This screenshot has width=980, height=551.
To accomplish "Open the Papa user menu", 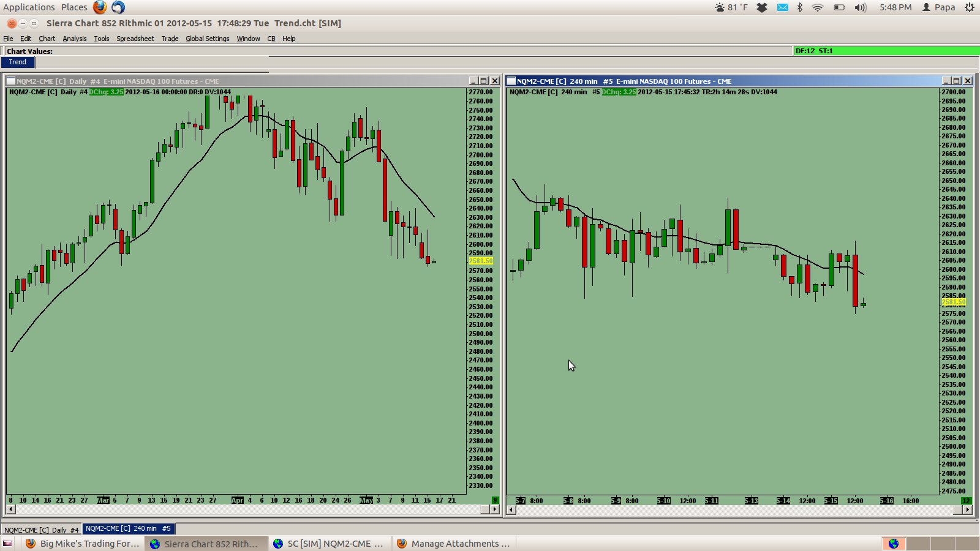I will 939,7.
